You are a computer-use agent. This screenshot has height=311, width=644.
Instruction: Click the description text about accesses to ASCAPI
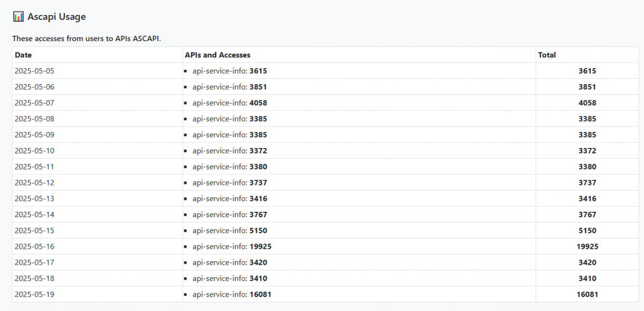coord(86,39)
